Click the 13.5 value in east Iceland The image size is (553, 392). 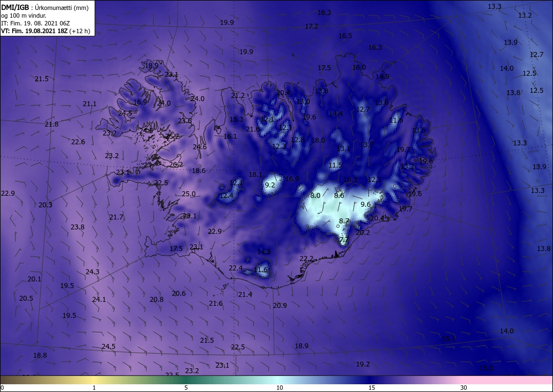tap(419, 130)
